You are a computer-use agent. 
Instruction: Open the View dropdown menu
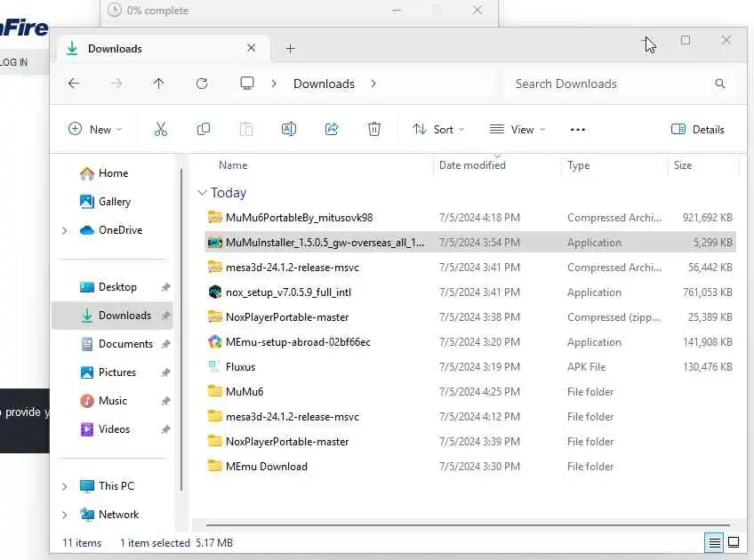coord(517,129)
